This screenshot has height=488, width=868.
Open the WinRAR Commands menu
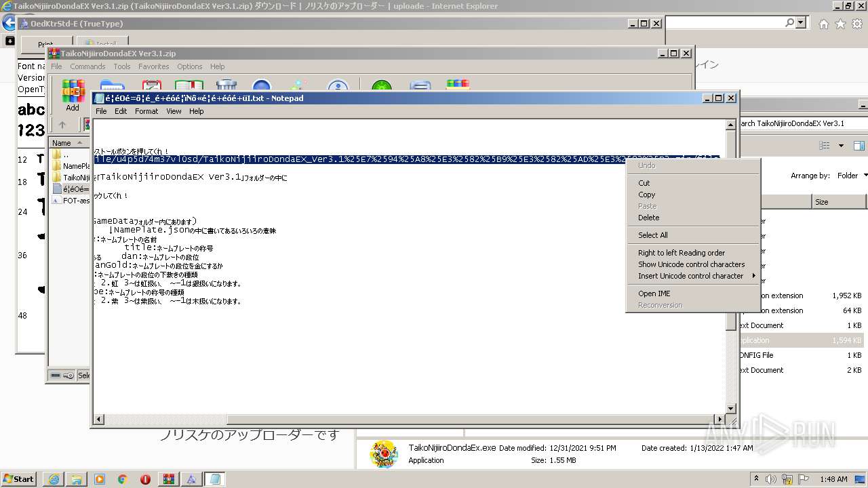pyautogui.click(x=87, y=66)
